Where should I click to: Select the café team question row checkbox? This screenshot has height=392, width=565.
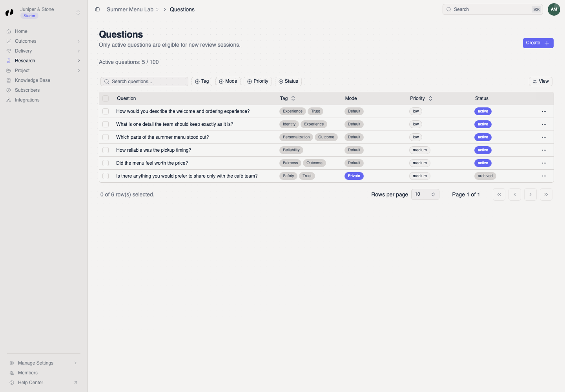tap(106, 176)
